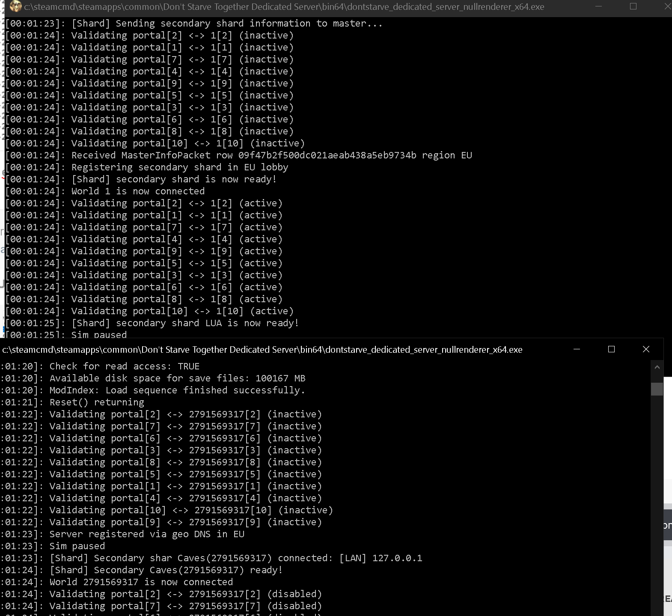This screenshot has width=672, height=616.
Task: Select line 'Validating portal[1] <-> 1[1] (active)'
Action: 144,215
